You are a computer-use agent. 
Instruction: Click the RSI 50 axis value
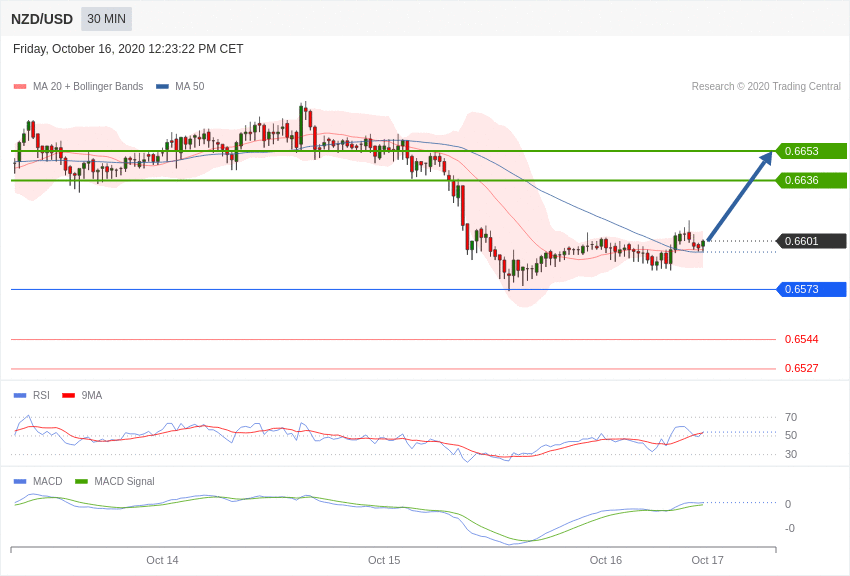point(791,436)
